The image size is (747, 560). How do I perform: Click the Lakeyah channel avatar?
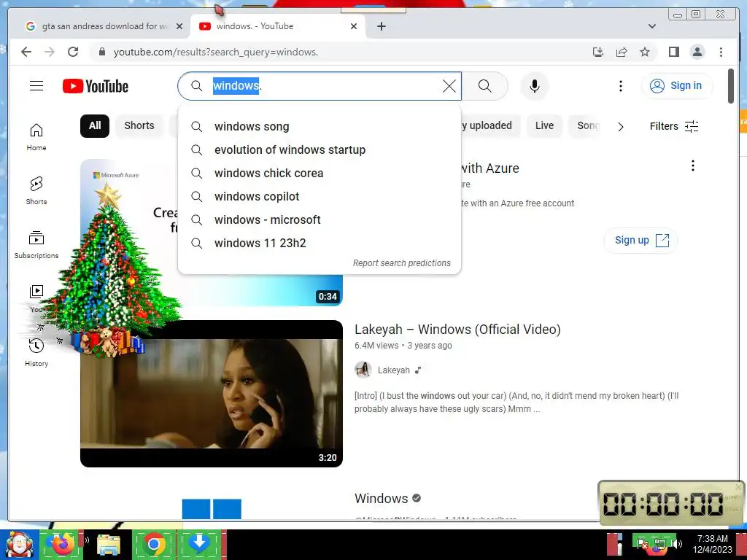coord(363,370)
